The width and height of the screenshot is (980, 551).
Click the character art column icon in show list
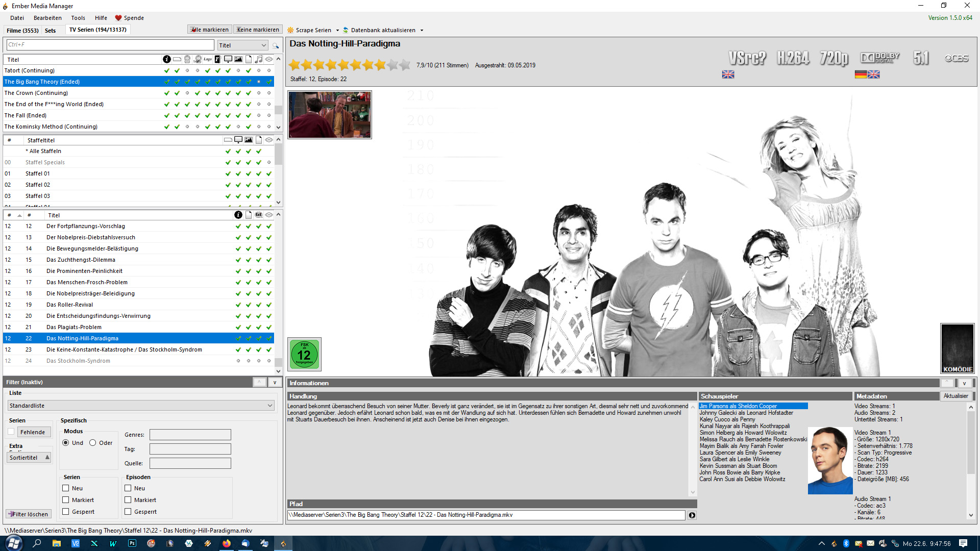[x=187, y=59]
